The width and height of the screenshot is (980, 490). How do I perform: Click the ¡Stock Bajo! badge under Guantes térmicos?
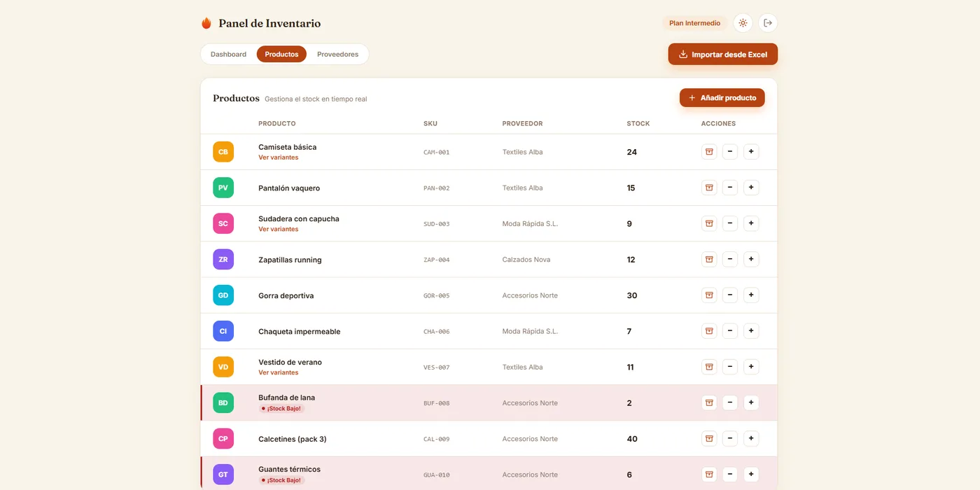(x=281, y=480)
